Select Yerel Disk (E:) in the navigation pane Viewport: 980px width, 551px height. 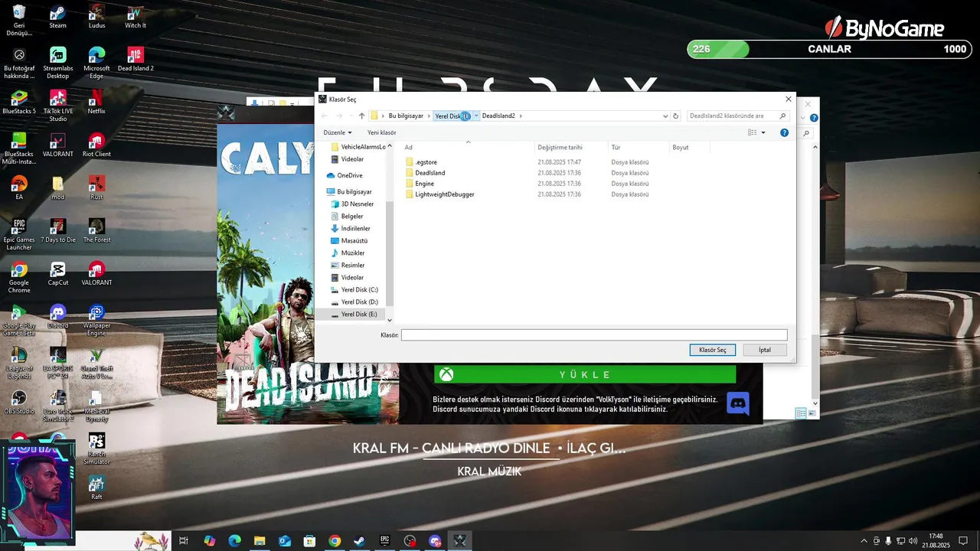tap(359, 315)
